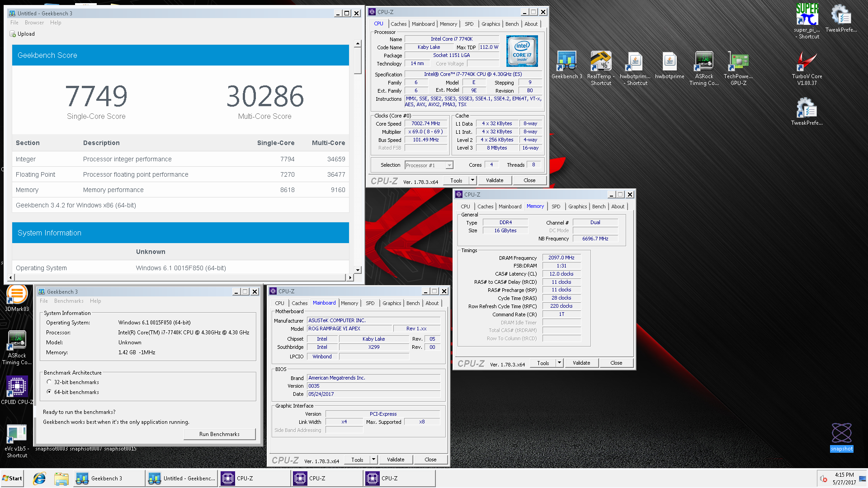Open Windows Explorer folder in taskbar
Image resolution: width=868 pixels, height=488 pixels.
click(61, 478)
